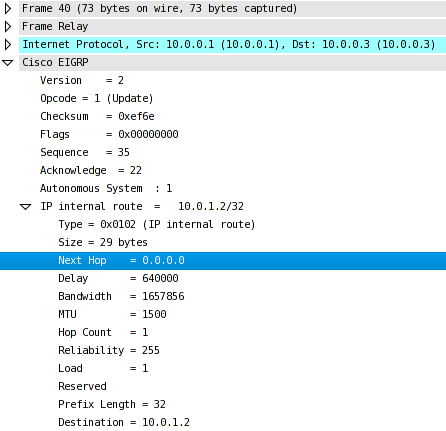
Task: Click the highlighted Next Hop = 0.0.0.0 row
Action: click(223, 260)
